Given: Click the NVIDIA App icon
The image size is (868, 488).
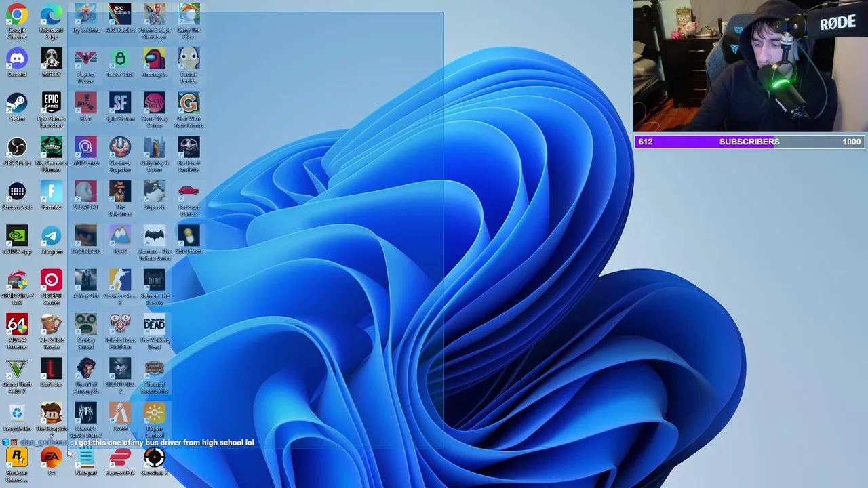Looking at the screenshot, I should [x=17, y=239].
